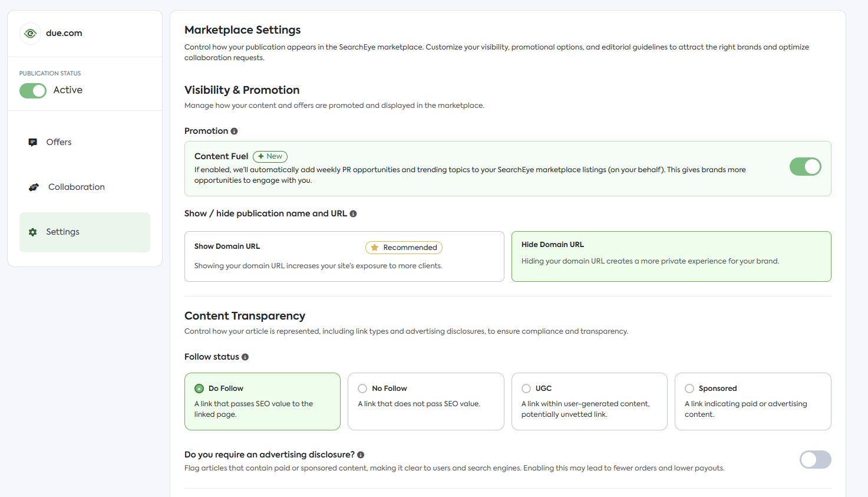Click the Settings gear icon
The image size is (868, 497).
(x=33, y=232)
